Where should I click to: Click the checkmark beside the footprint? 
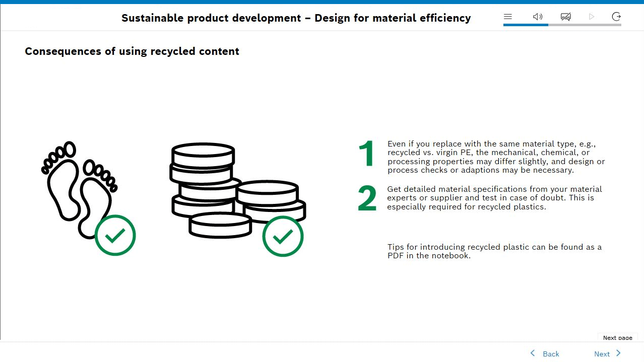[x=115, y=235]
